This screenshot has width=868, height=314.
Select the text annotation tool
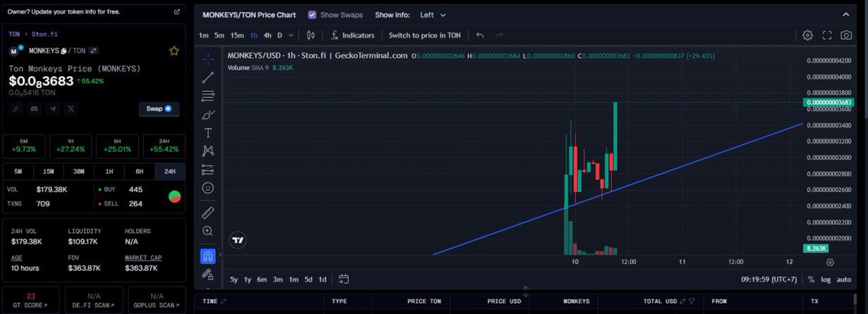click(208, 133)
